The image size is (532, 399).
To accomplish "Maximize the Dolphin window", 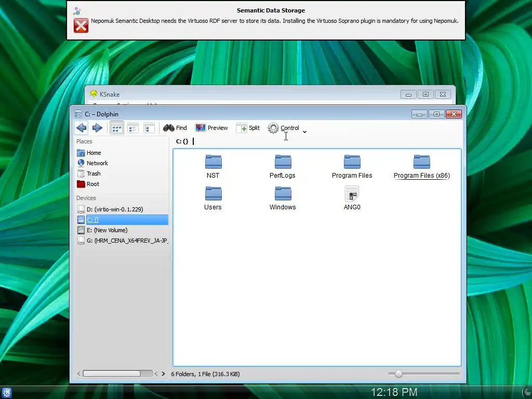I will [x=436, y=114].
